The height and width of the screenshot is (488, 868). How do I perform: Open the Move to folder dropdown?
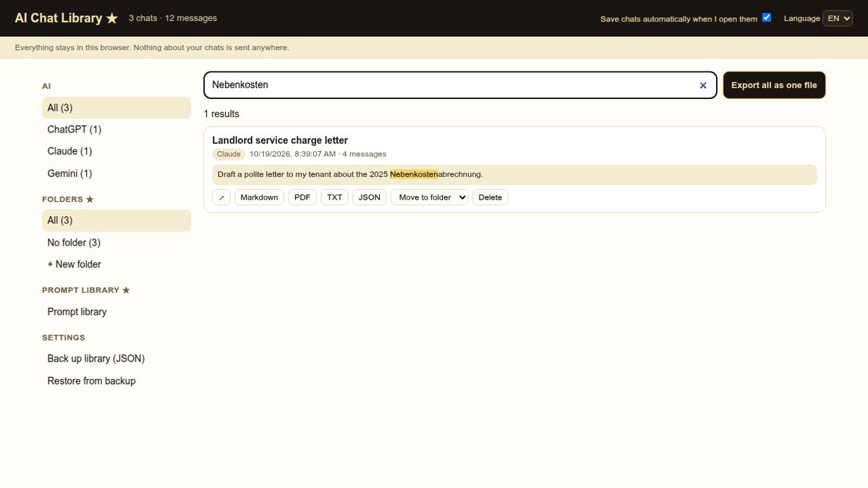click(430, 197)
